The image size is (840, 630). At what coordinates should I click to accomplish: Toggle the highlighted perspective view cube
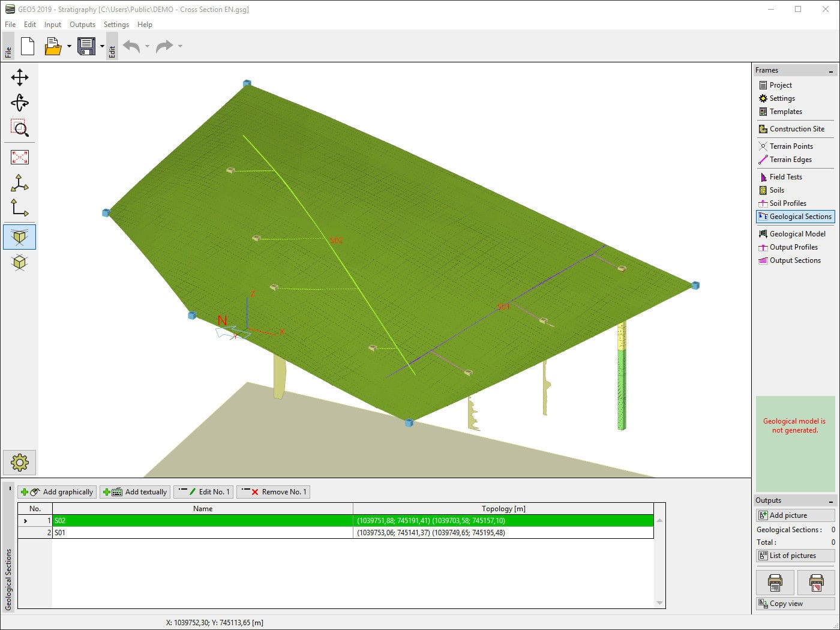pos(20,236)
